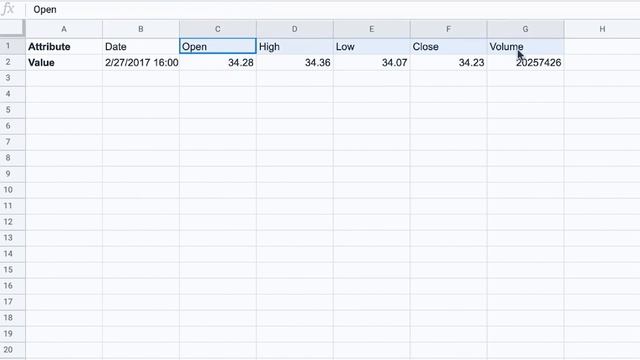Select the bold Value cell
640x360 pixels.
click(x=64, y=62)
